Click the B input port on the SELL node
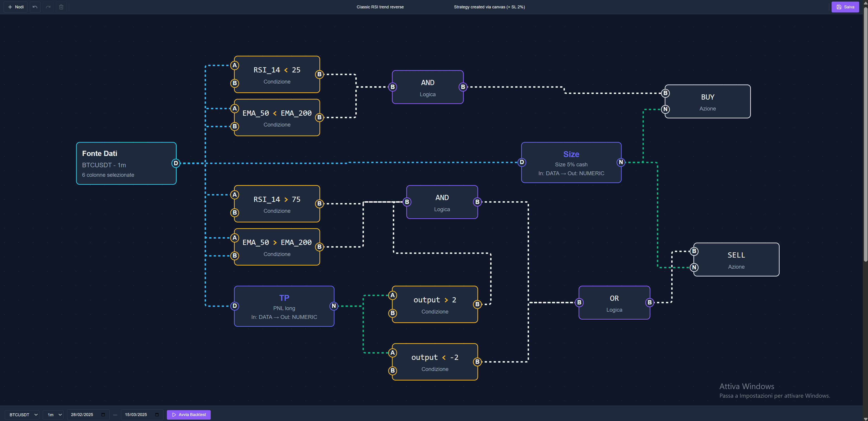The image size is (868, 421). [694, 251]
